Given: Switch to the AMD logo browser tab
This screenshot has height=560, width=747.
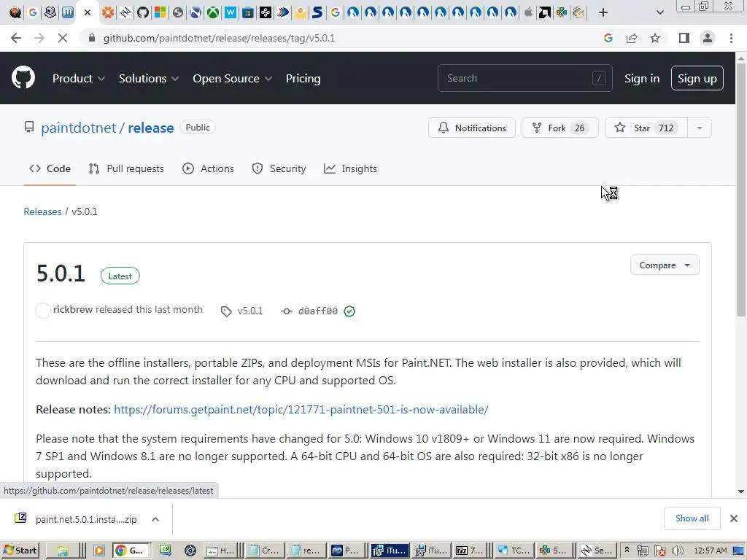Looking at the screenshot, I should point(544,12).
